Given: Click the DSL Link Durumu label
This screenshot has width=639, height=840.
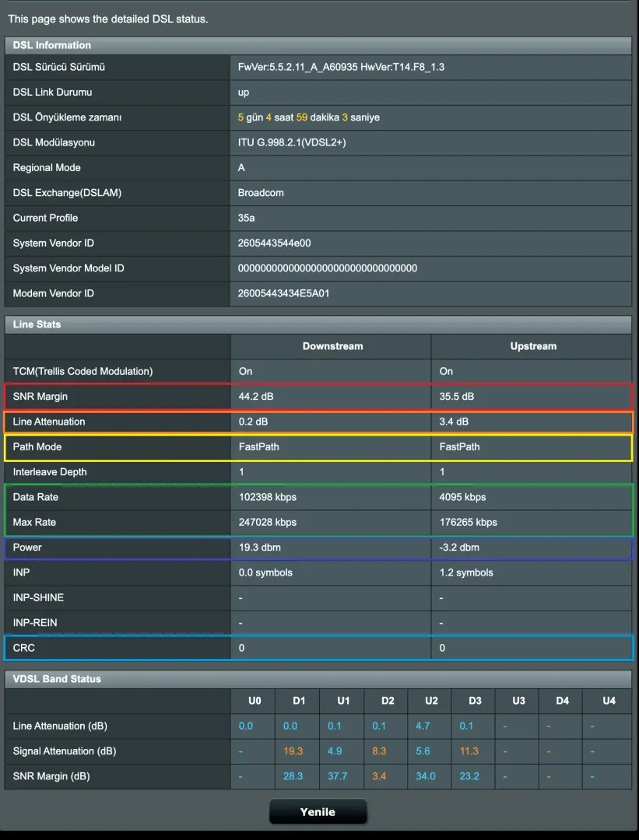Looking at the screenshot, I should pos(52,92).
